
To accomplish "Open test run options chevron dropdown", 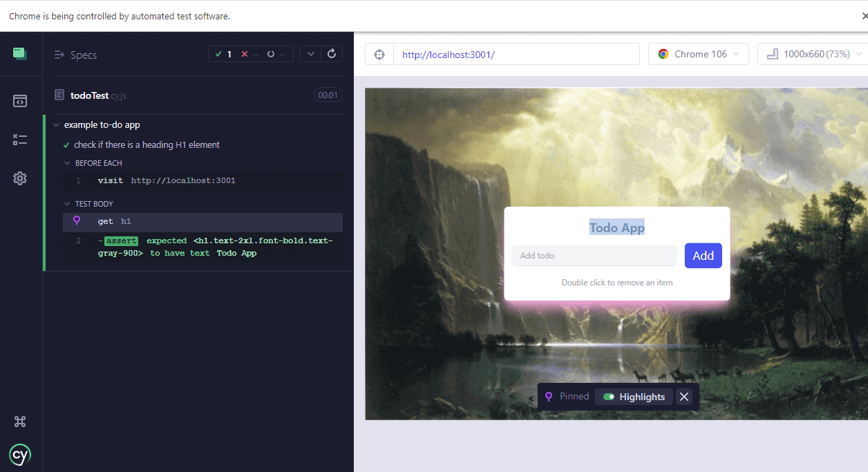I will pyautogui.click(x=310, y=54).
